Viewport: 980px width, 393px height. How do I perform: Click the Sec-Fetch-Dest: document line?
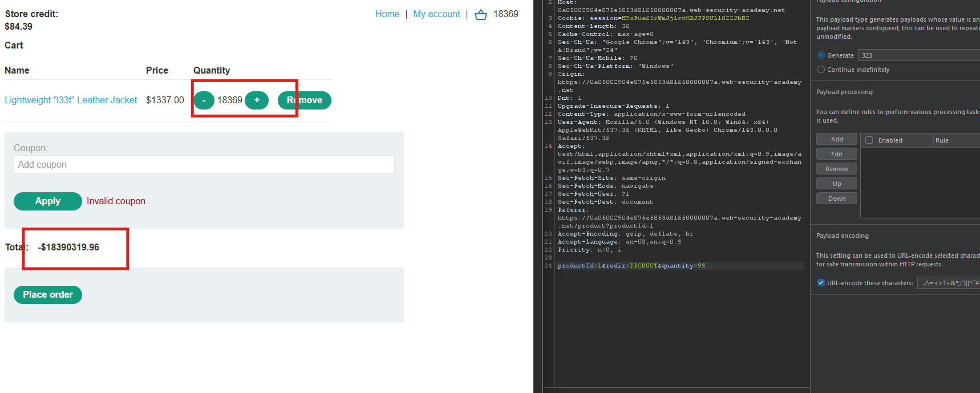click(x=606, y=202)
